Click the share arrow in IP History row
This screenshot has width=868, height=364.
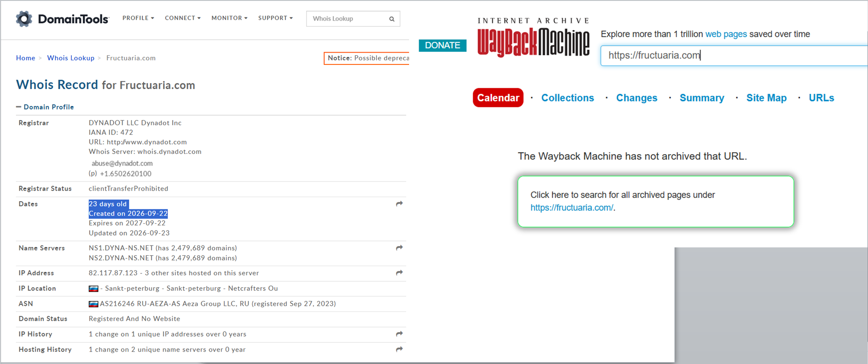[x=399, y=334]
